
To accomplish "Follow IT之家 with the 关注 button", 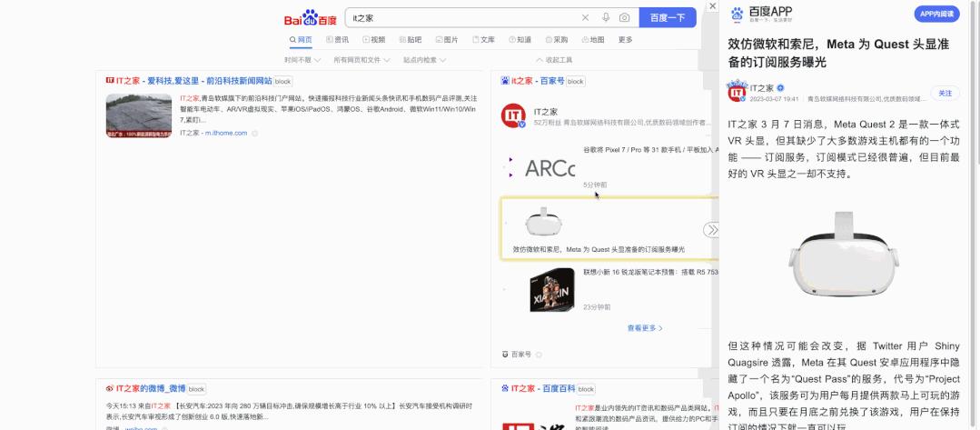I will pyautogui.click(x=945, y=94).
